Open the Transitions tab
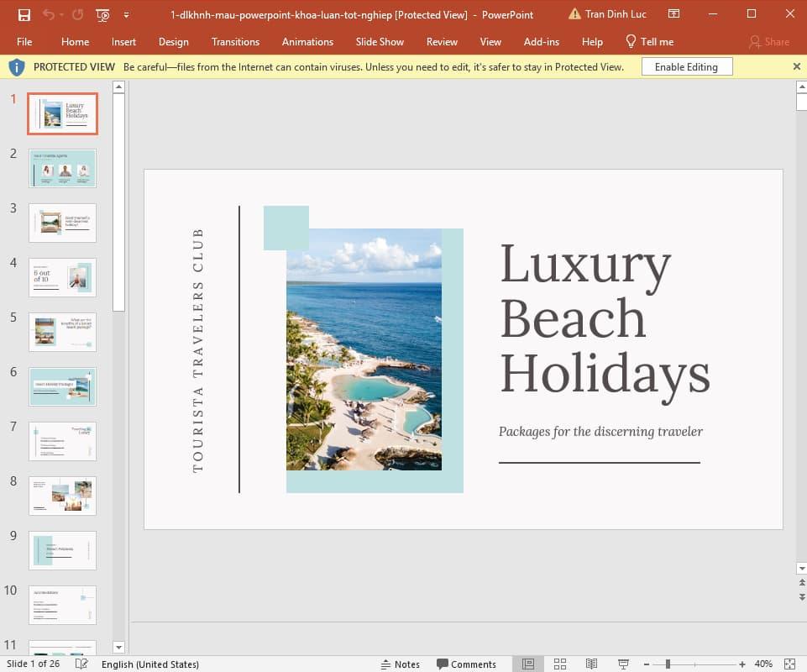 click(x=235, y=41)
